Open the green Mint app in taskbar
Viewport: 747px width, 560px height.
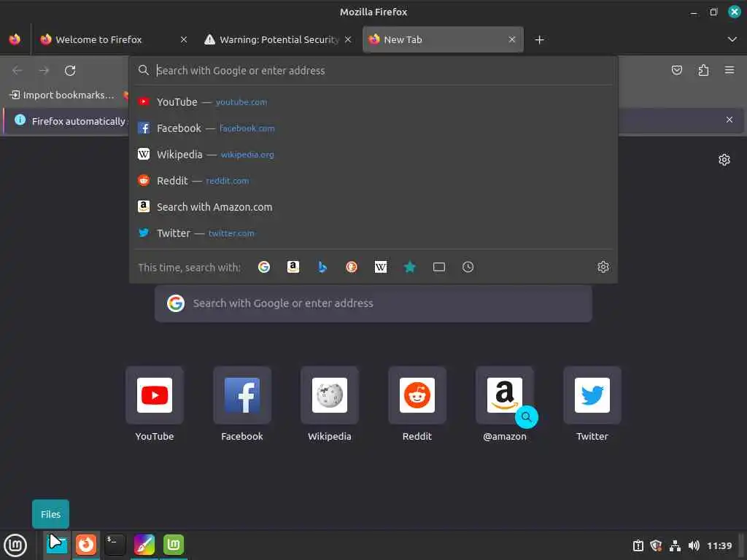(174, 545)
